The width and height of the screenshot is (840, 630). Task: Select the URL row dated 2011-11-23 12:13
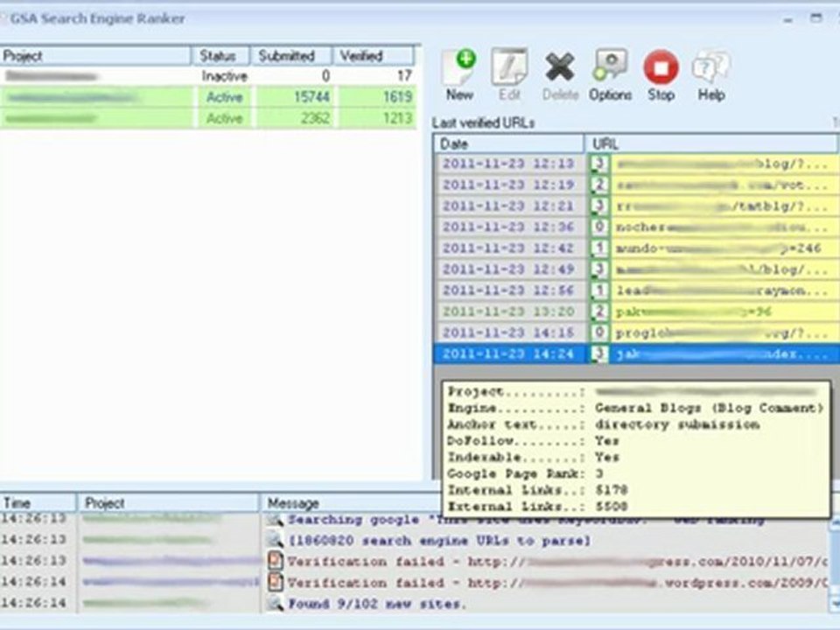click(x=636, y=164)
